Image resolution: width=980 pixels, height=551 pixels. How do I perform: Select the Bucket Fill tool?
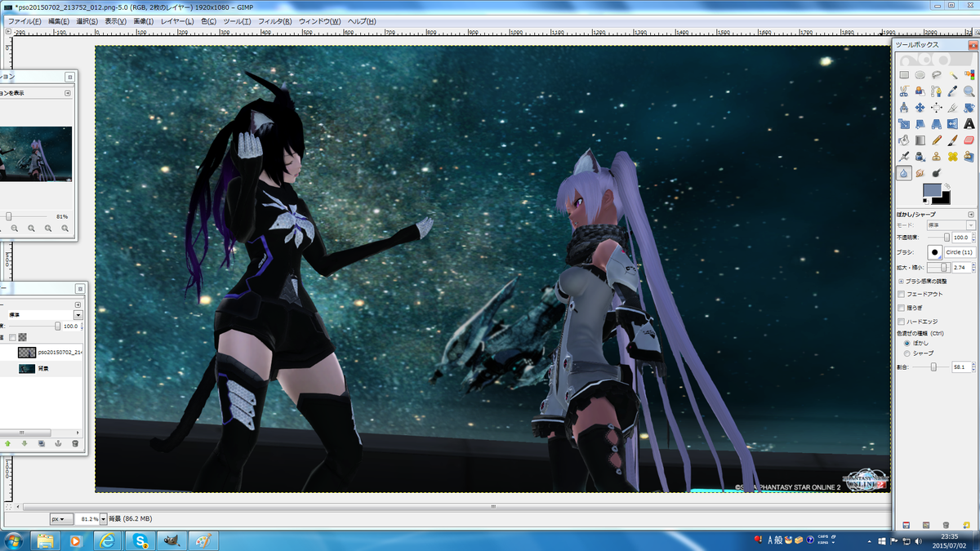[x=904, y=140]
